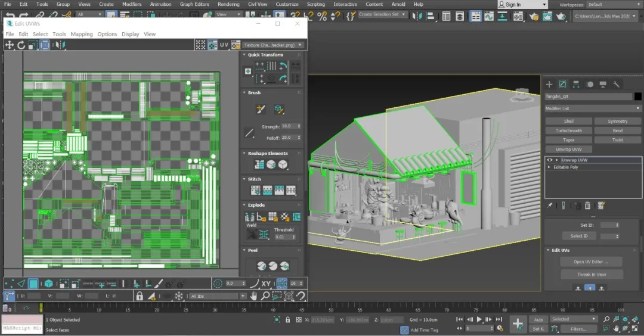Click the Pan hand tool in UV editor
Image resolution: width=644 pixels, height=336 pixels.
[253, 296]
